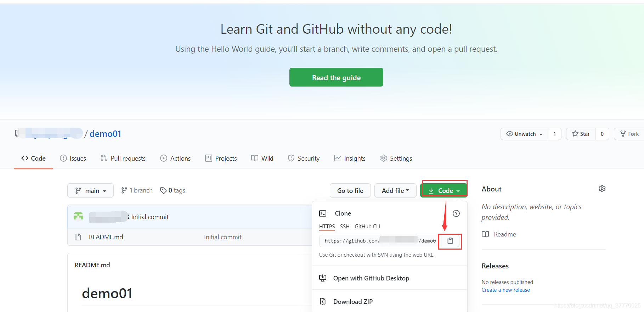Click the Projects board icon

pos(209,158)
